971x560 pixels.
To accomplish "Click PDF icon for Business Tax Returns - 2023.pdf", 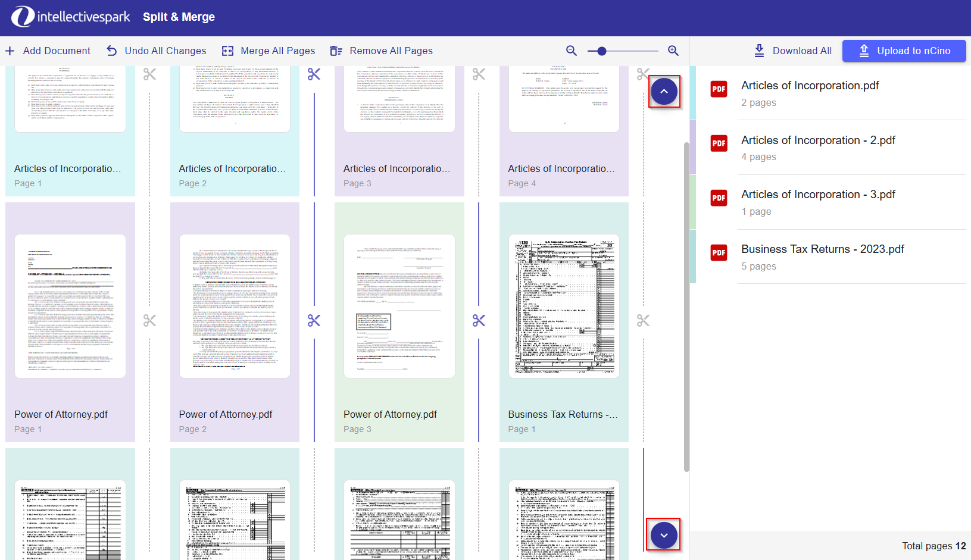I will 719,253.
